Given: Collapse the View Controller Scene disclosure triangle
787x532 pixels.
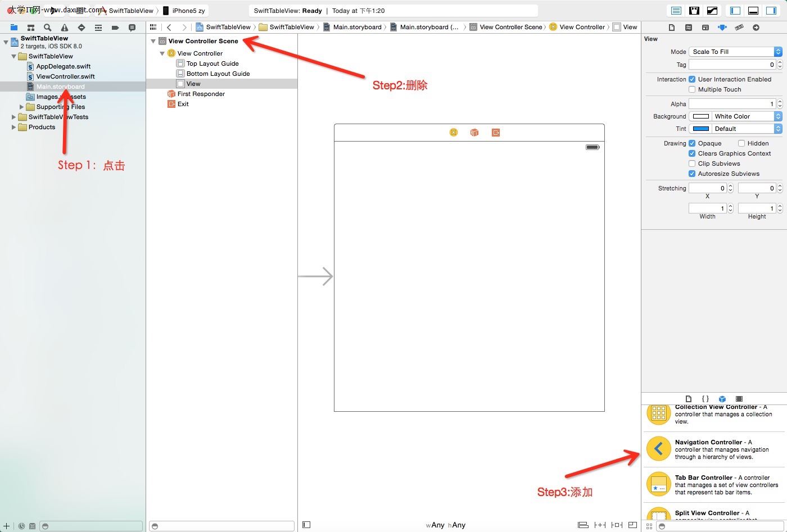Looking at the screenshot, I should coord(153,41).
